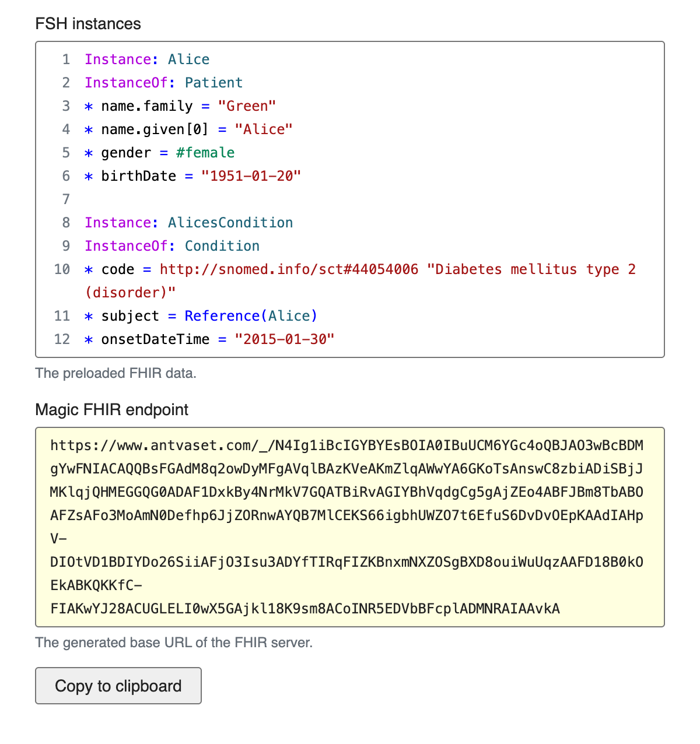
Task: Click the name.family "Green" value
Action: (247, 106)
